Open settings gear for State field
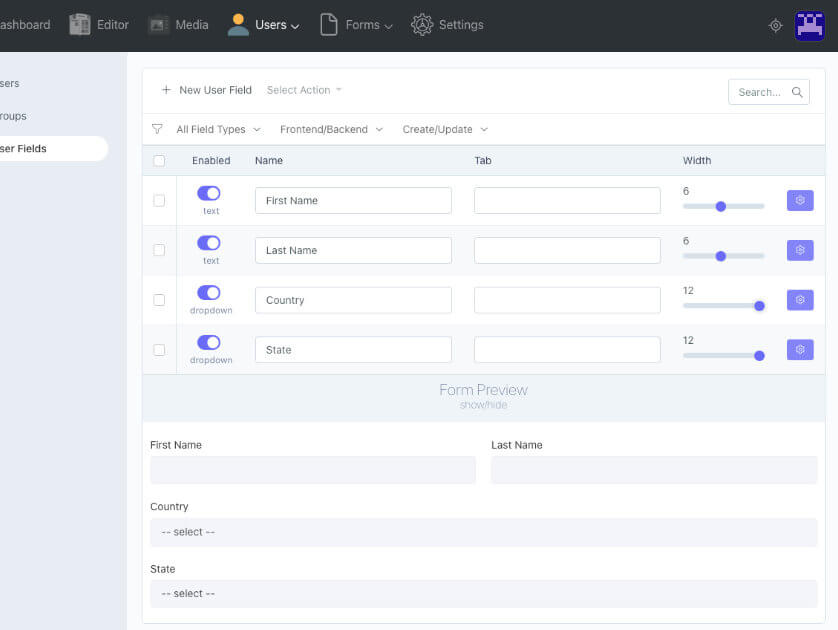Screen dimensions: 838x630 [800, 349]
